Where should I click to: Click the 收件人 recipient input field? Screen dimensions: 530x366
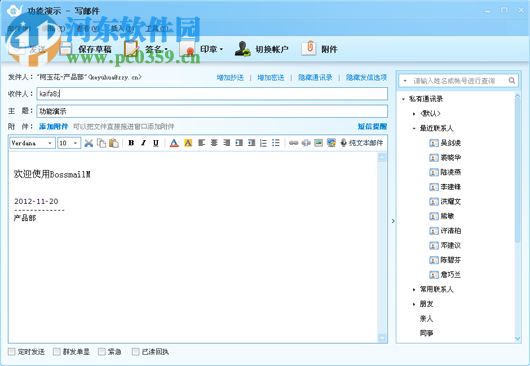tap(212, 94)
